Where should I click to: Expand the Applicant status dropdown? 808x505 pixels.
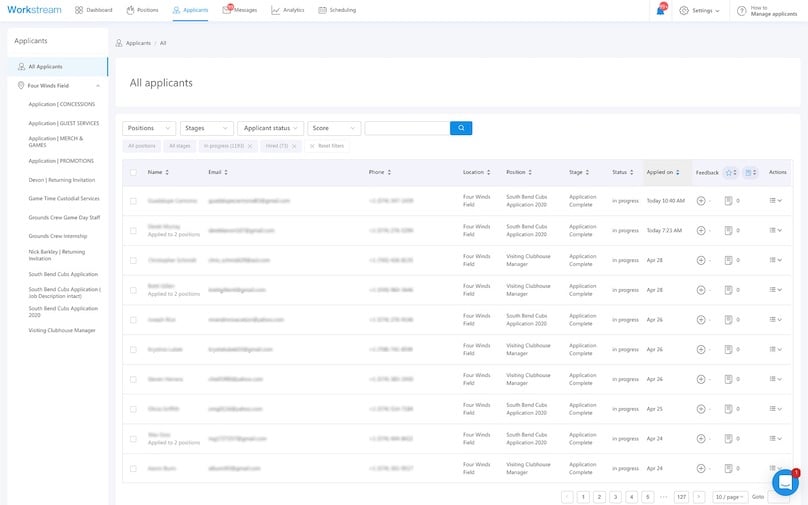[x=270, y=128]
